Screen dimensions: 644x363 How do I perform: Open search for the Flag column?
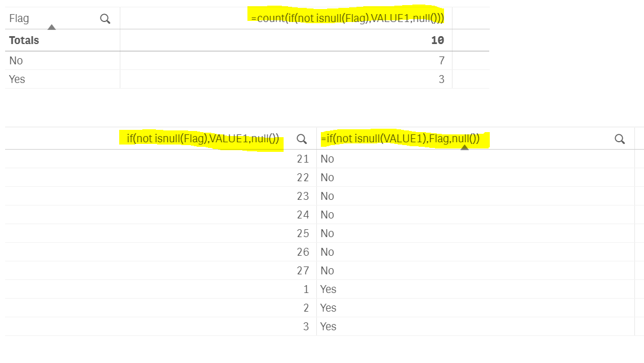point(105,19)
